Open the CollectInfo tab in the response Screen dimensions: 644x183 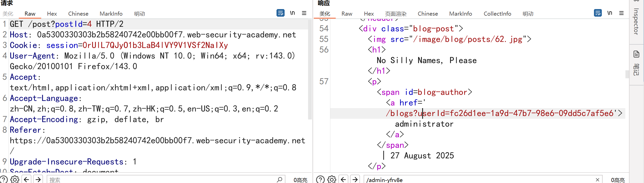[497, 14]
